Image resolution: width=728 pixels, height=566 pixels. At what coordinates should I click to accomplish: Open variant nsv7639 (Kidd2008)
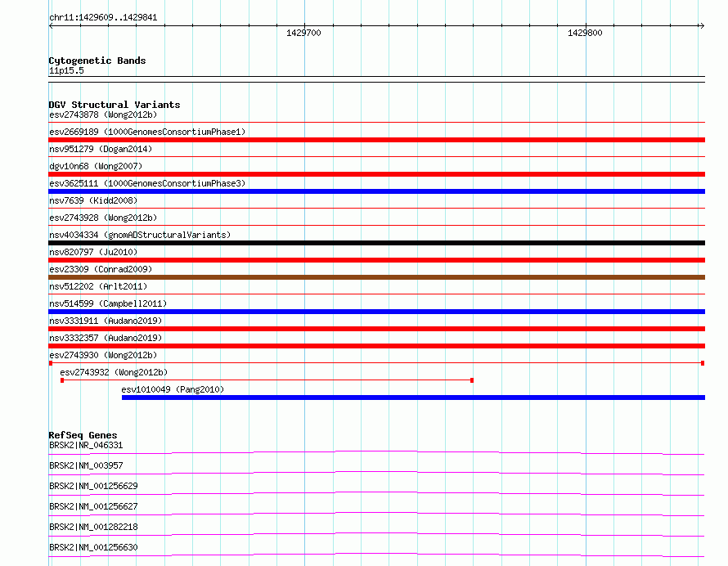[93, 200]
